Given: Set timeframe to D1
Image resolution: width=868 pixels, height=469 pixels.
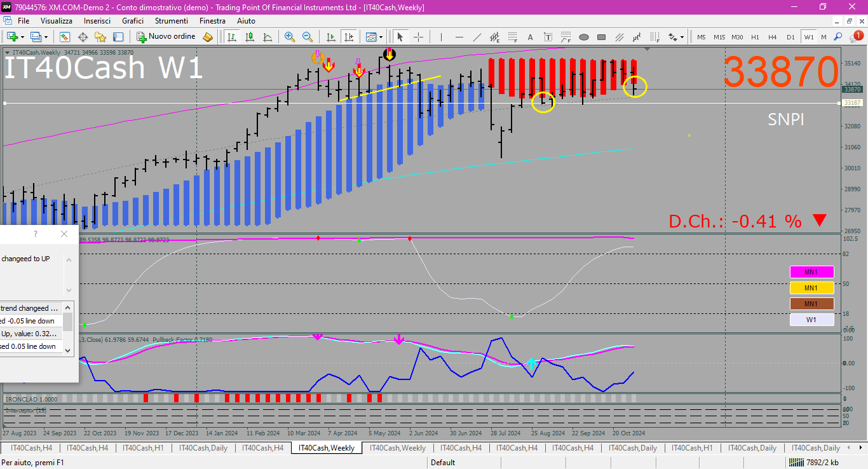Looking at the screenshot, I should tap(790, 37).
